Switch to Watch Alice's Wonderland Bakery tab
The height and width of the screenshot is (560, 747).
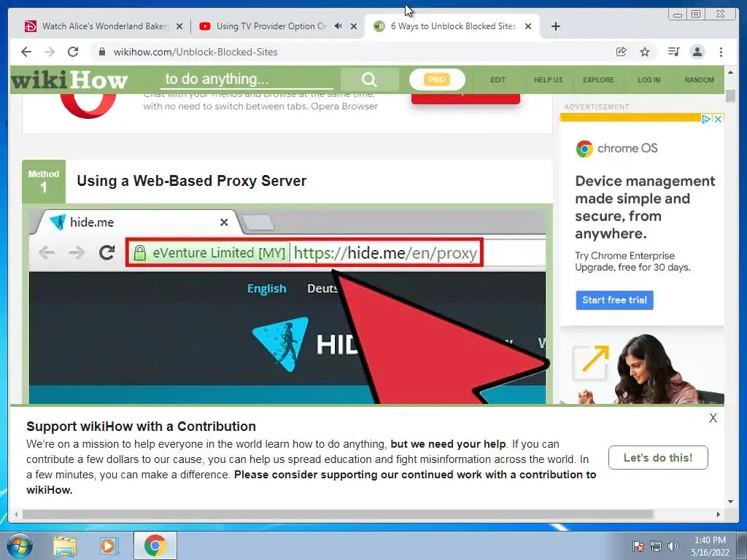tap(104, 26)
